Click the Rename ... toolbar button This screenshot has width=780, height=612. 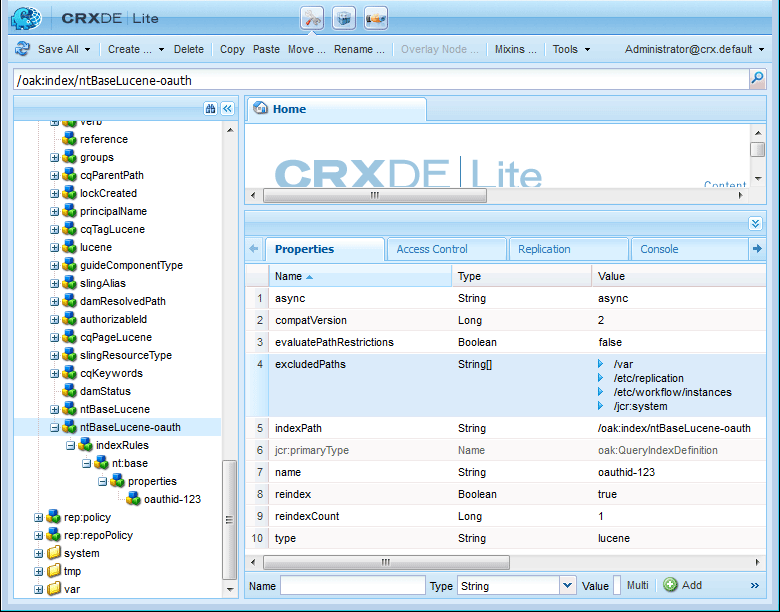tap(359, 49)
